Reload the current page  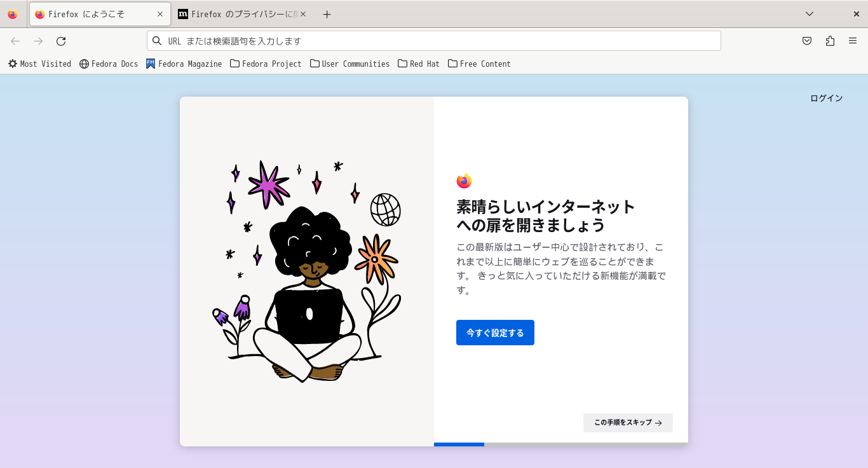tap(61, 41)
